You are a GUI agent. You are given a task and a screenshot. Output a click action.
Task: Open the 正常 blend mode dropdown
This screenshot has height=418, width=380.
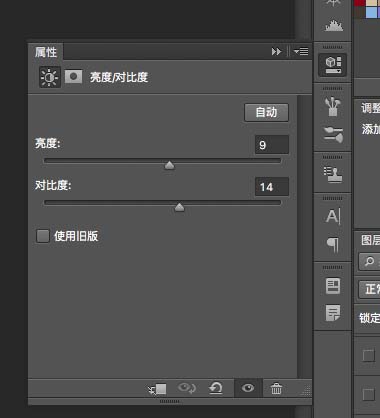(x=370, y=289)
